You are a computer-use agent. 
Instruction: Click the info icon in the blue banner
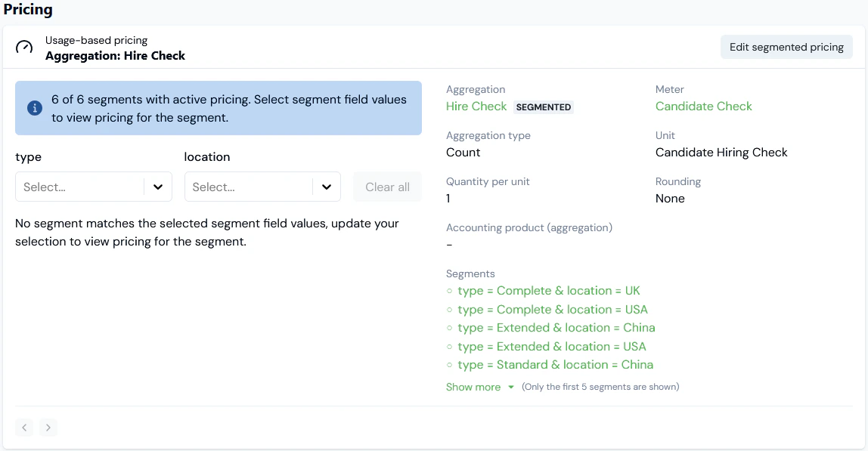click(35, 108)
